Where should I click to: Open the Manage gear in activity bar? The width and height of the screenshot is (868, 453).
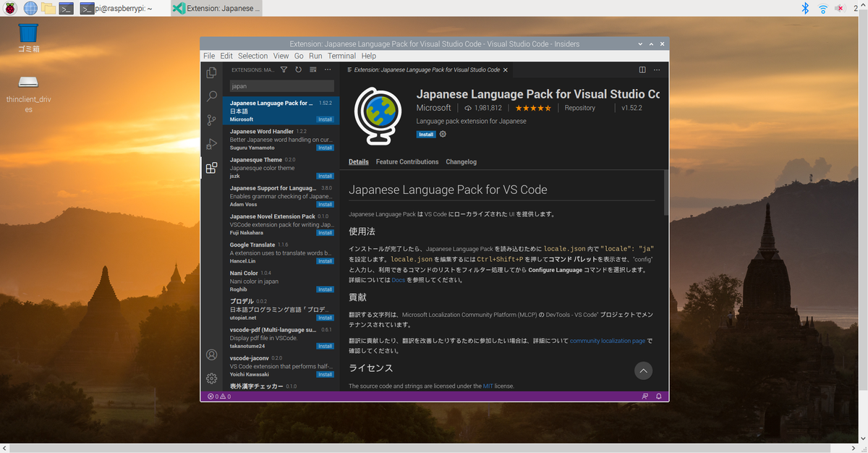pos(211,378)
